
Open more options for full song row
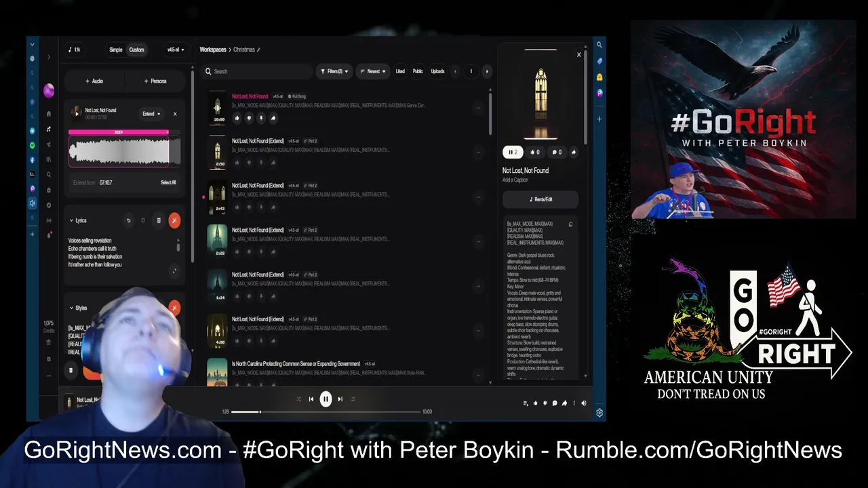[x=478, y=108]
